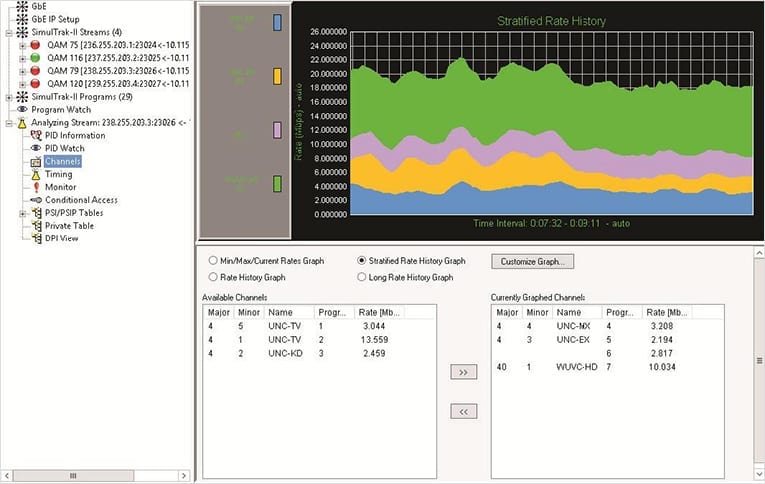Click the red status icon for QAM 79
This screenshot has width=765, height=484.
point(35,71)
